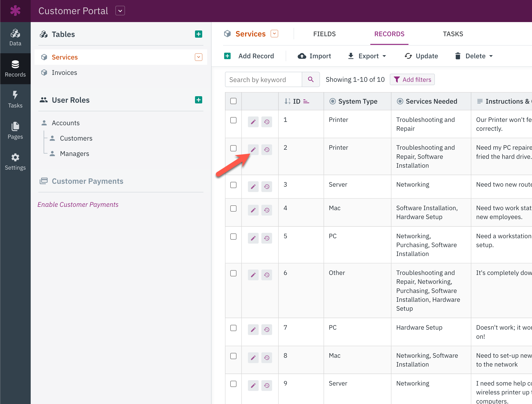Select the Customers user role
The width and height of the screenshot is (532, 404).
[x=76, y=138]
